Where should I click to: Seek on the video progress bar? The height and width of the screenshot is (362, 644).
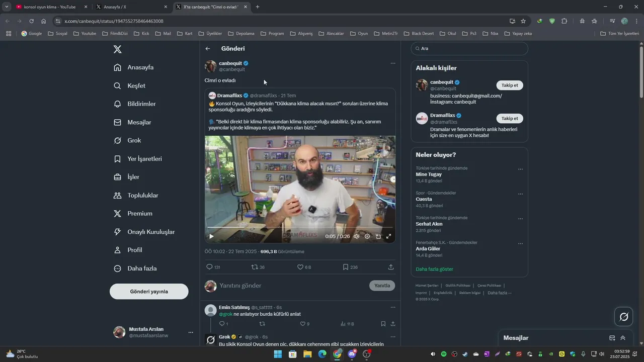(x=300, y=227)
